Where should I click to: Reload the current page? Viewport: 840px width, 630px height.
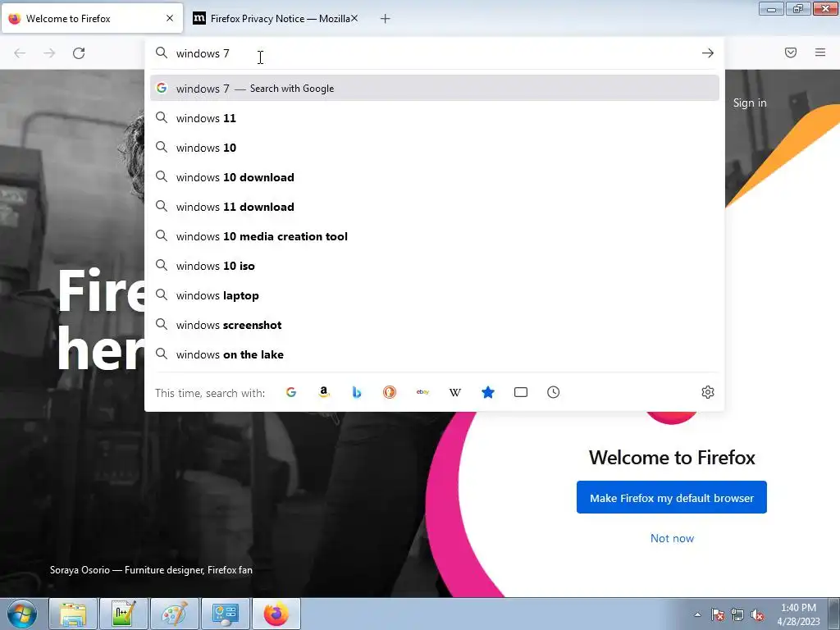79,53
